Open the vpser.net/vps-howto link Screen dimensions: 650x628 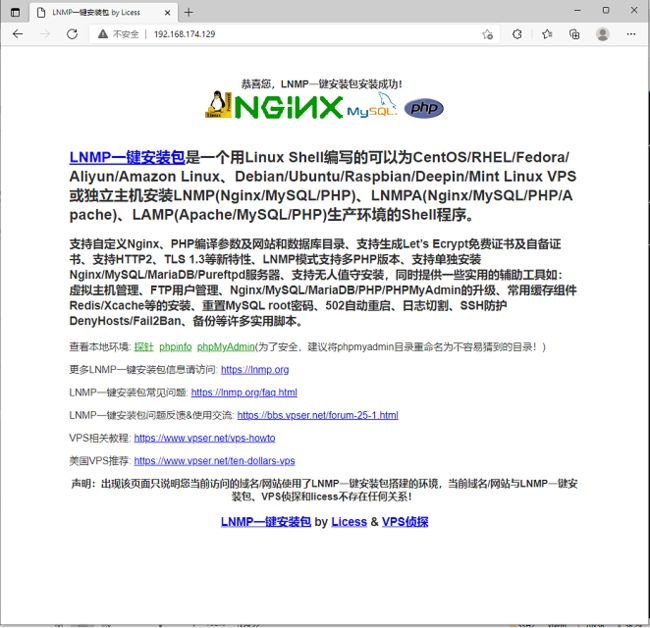pos(204,438)
